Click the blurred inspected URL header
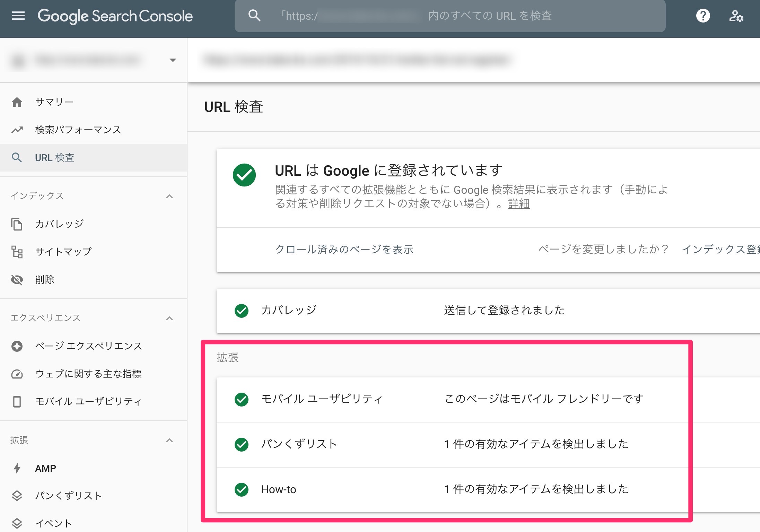The image size is (760, 532). click(x=357, y=60)
